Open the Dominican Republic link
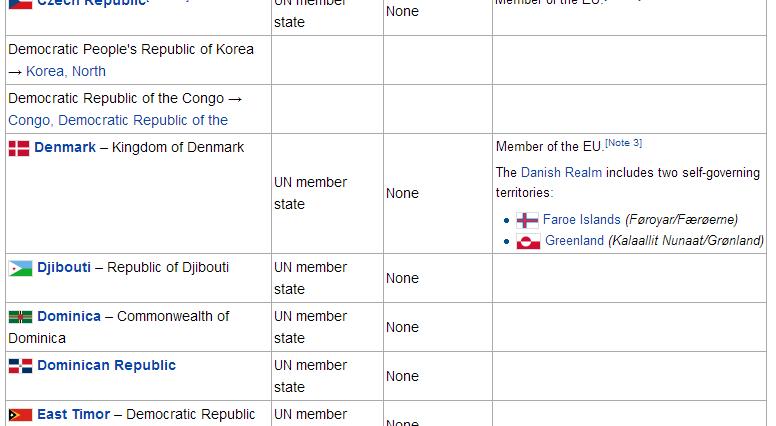 (106, 365)
